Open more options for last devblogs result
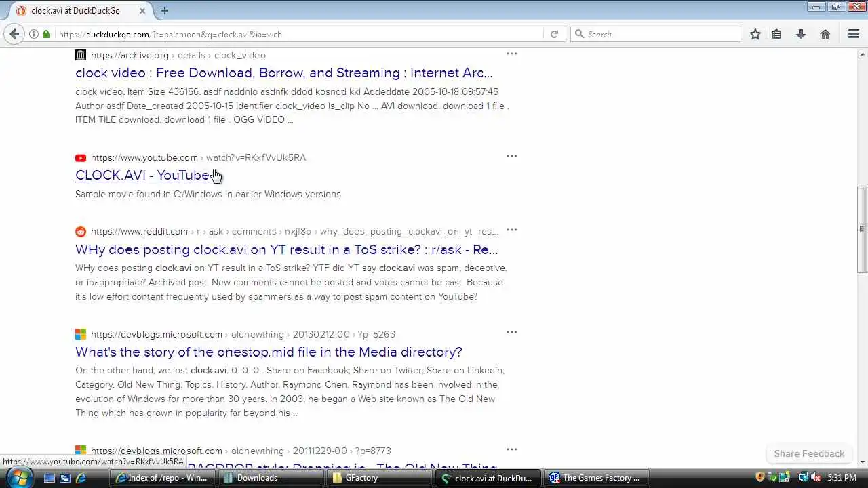 point(512,449)
